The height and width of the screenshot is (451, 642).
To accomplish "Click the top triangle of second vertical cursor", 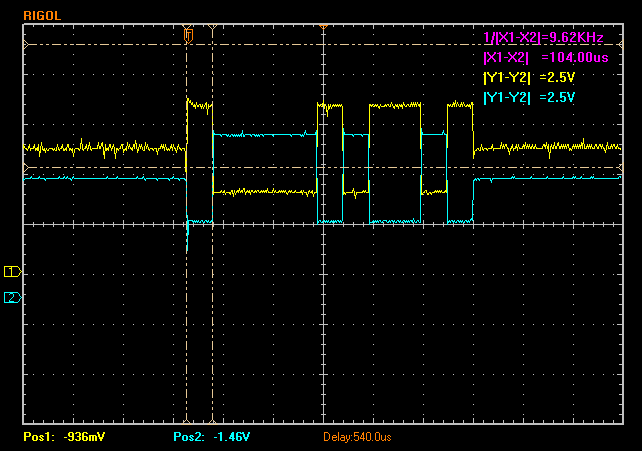I will tap(212, 27).
